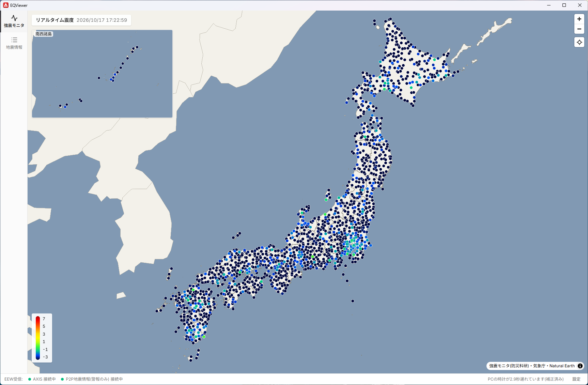Open the map attribution info icon
Screen dimensions: 588x385
tap(580, 366)
